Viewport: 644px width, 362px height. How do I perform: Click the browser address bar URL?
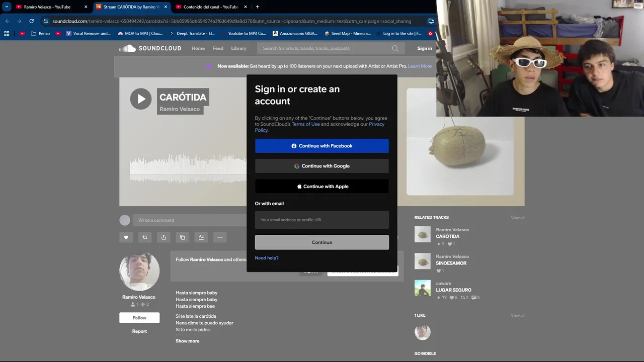(231, 21)
